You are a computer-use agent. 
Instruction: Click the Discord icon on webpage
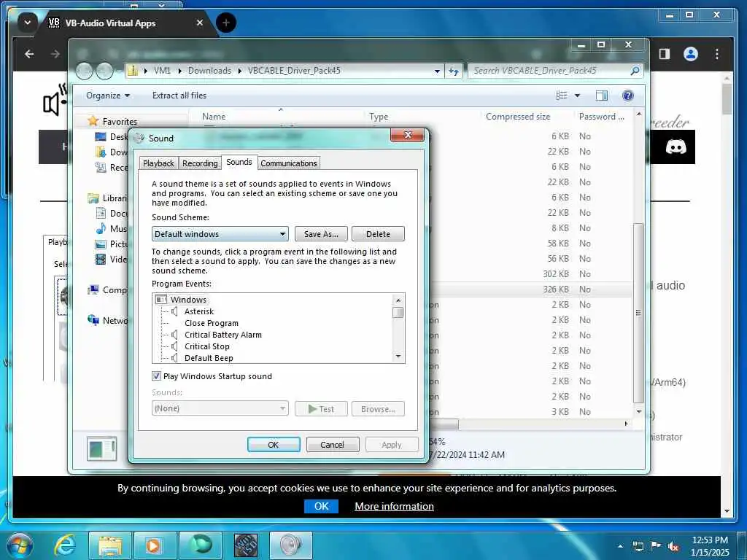coord(676,147)
